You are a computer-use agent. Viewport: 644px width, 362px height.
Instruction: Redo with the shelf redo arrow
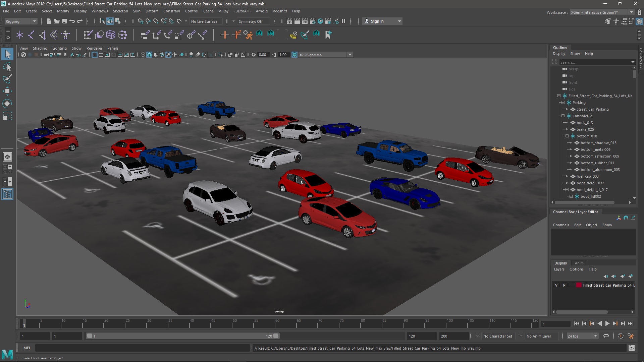(x=80, y=21)
